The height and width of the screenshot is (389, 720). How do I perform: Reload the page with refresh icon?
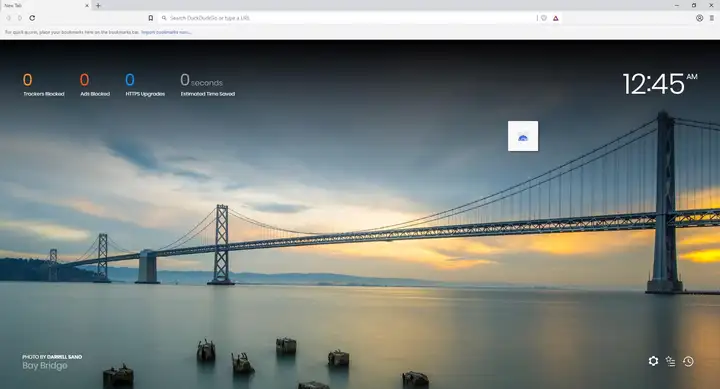32,18
